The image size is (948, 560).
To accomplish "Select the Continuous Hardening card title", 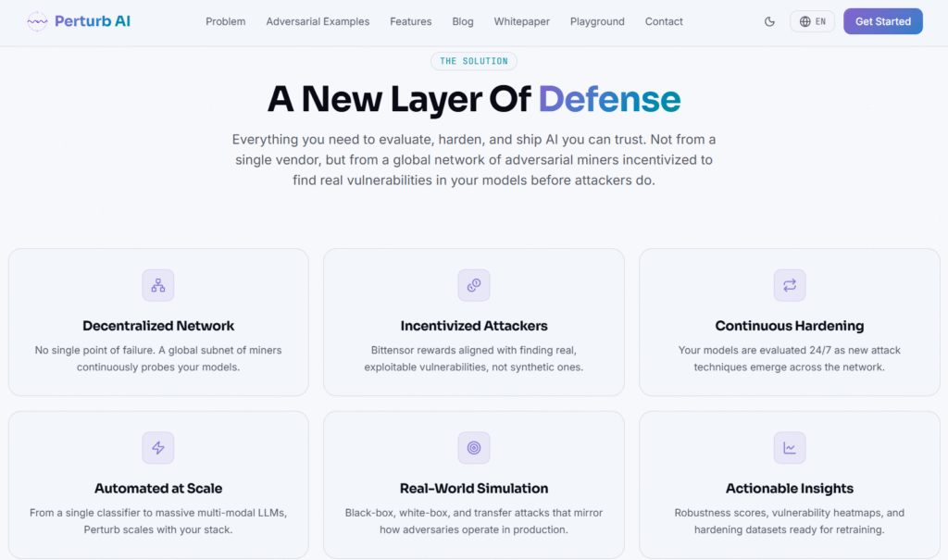I will pos(789,326).
